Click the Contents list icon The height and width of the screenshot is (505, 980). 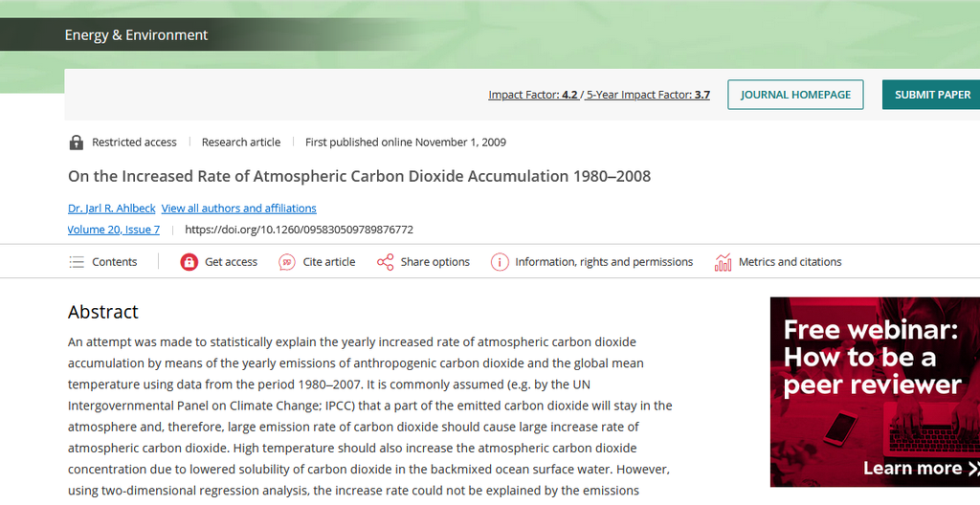coord(77,262)
